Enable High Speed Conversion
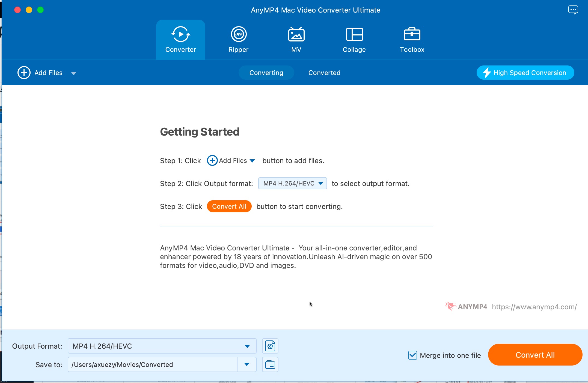Image resolution: width=588 pixels, height=383 pixels. tap(525, 73)
